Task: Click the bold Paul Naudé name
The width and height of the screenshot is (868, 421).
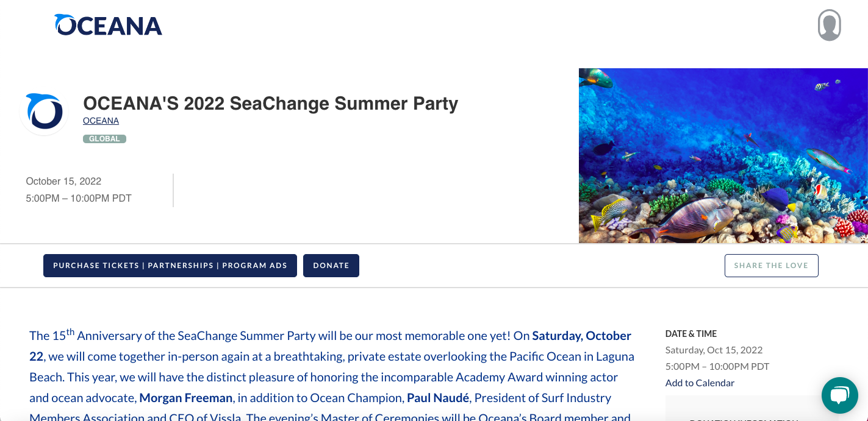Action: [438, 398]
